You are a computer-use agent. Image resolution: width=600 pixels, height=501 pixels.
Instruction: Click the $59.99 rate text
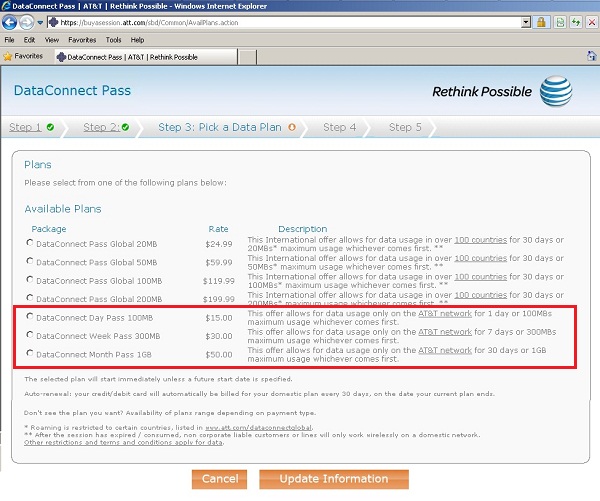218,263
